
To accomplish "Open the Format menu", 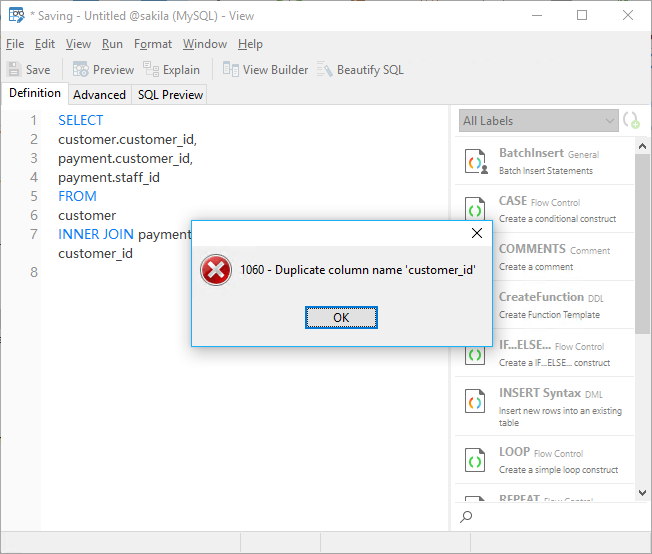I will (153, 44).
